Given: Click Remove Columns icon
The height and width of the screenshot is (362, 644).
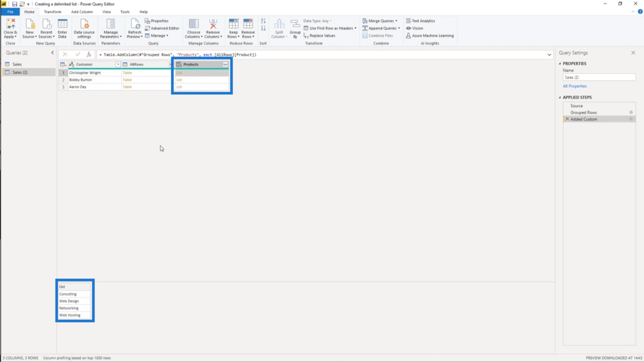Looking at the screenshot, I should [x=213, y=24].
